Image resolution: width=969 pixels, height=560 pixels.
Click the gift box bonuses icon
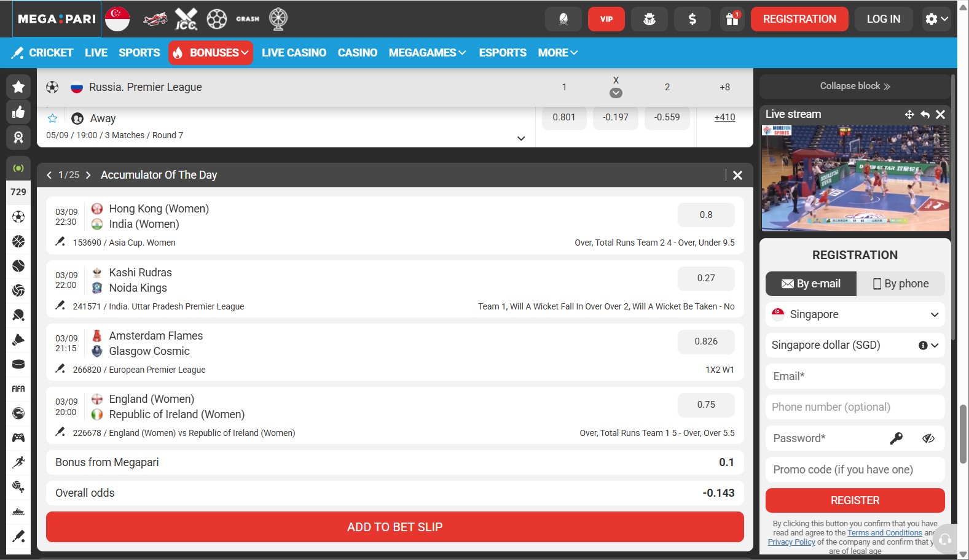[x=732, y=19]
